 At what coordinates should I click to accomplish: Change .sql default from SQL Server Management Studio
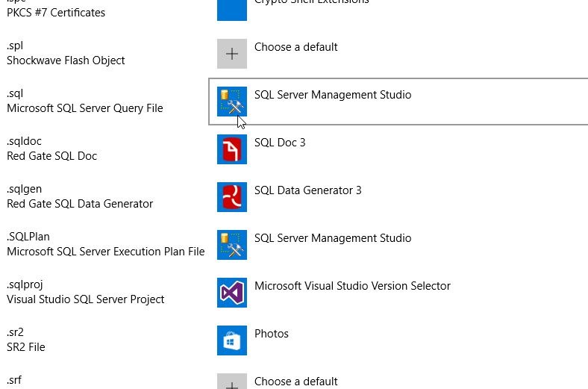click(332, 95)
